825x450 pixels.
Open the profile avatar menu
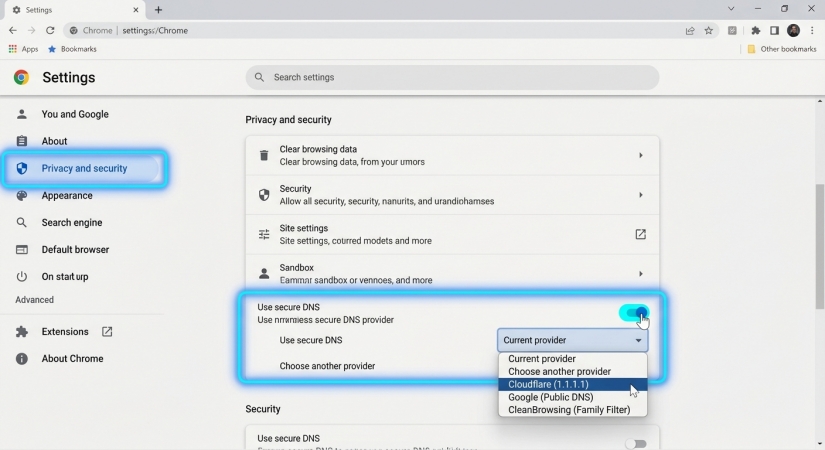tap(793, 31)
